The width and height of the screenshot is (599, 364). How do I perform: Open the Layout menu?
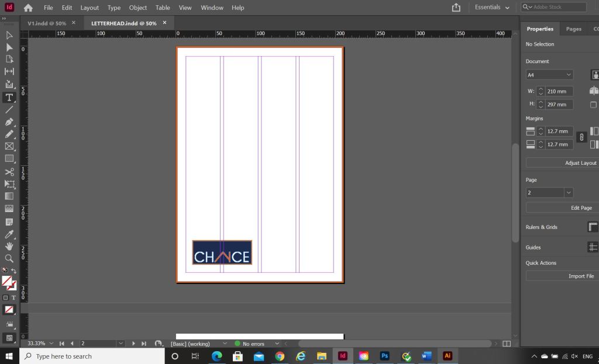click(89, 8)
